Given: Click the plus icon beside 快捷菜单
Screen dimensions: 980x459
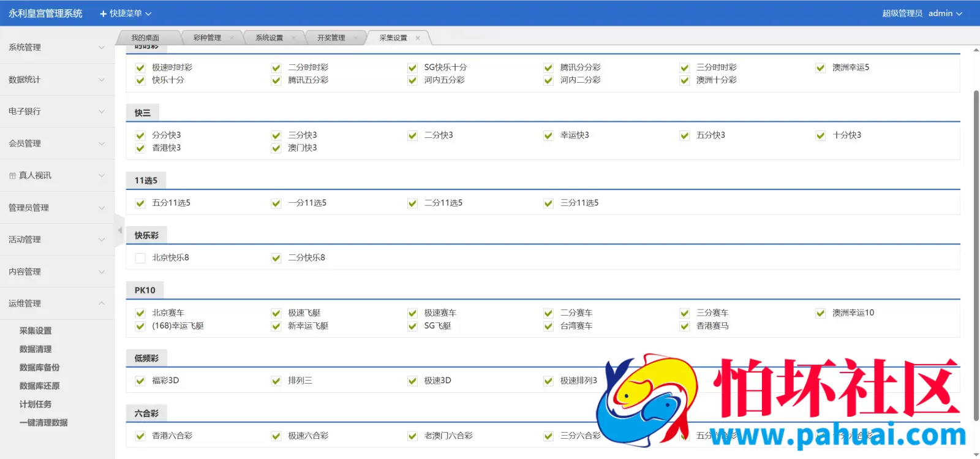Looking at the screenshot, I should [x=103, y=13].
